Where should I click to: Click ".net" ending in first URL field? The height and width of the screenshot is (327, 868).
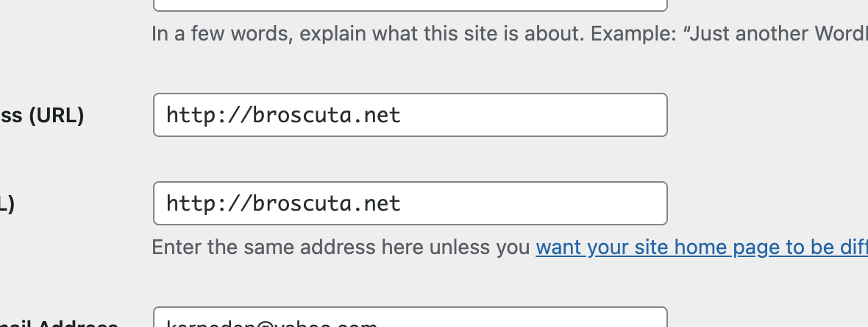tap(383, 116)
